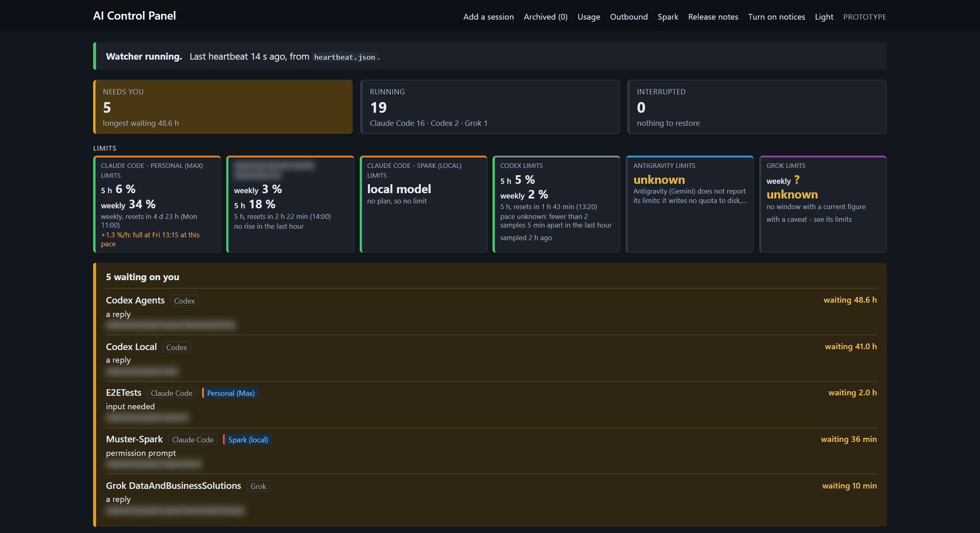The height and width of the screenshot is (533, 980).
Task: Click 'waiting 10 min' text
Action: point(849,486)
